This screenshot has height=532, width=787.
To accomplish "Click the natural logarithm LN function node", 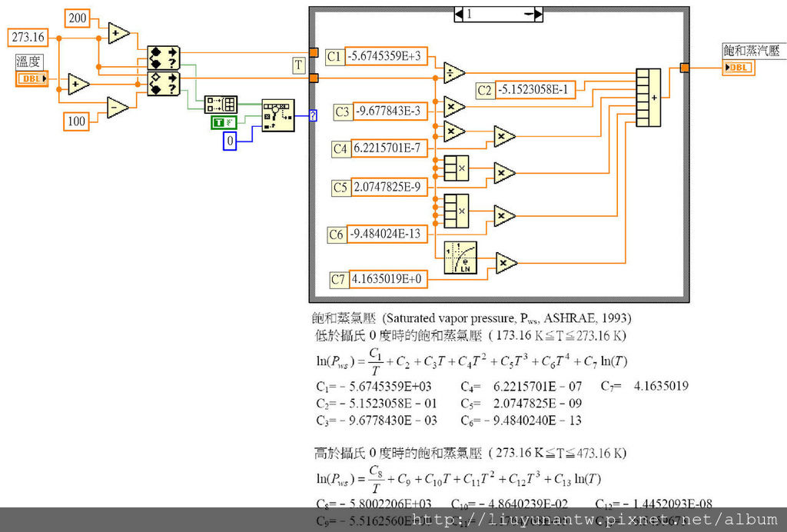I will point(460,258).
